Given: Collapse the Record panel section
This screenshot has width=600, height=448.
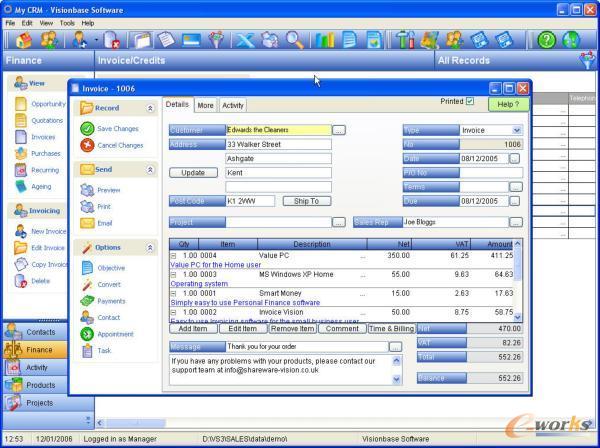Looking at the screenshot, I should 150,108.
